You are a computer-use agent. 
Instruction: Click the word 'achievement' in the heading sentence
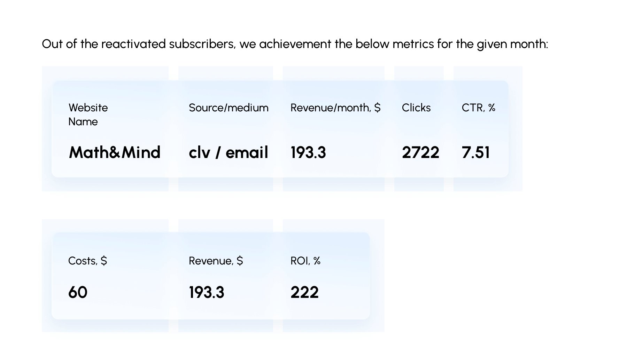point(295,44)
